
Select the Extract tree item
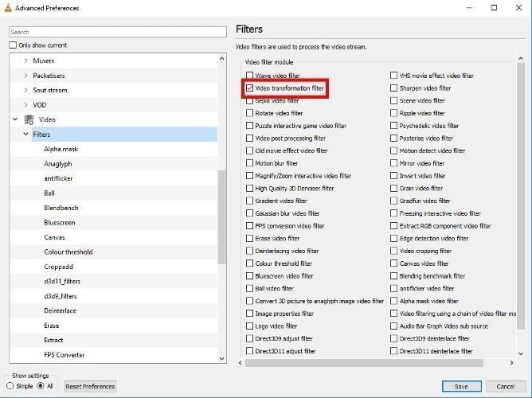coord(53,340)
